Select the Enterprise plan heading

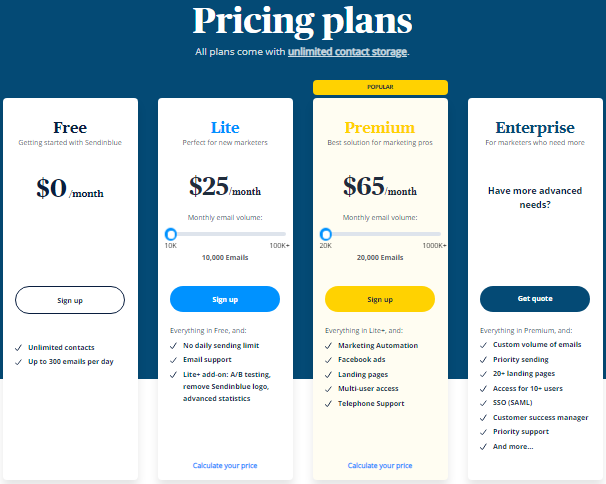coord(535,128)
